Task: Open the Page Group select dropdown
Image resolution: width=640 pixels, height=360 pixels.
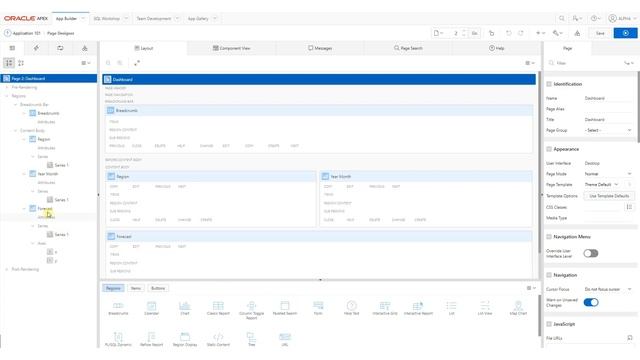Action: (x=608, y=130)
